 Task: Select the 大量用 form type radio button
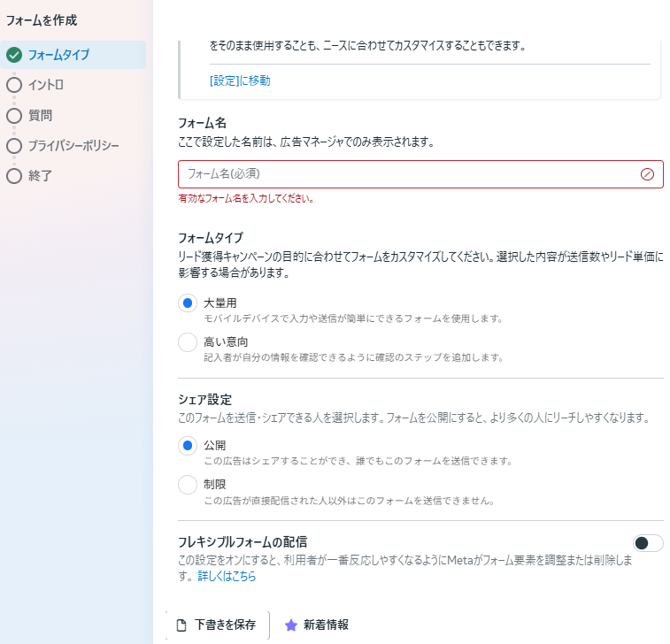188,303
